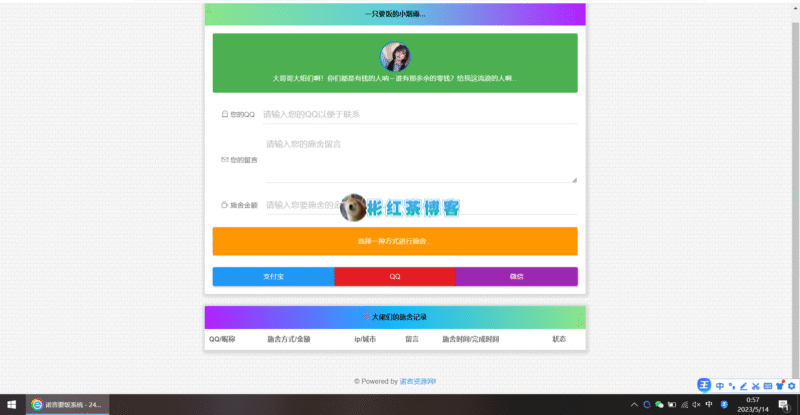Click the textarea resize handle corner
Image resolution: width=800 pixels, height=415 pixels.
574,180
